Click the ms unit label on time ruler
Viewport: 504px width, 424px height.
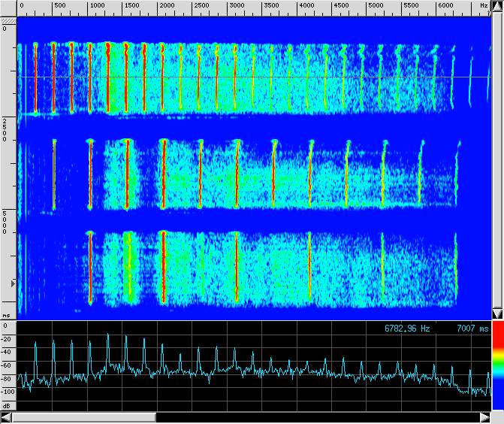pyautogui.click(x=7, y=316)
